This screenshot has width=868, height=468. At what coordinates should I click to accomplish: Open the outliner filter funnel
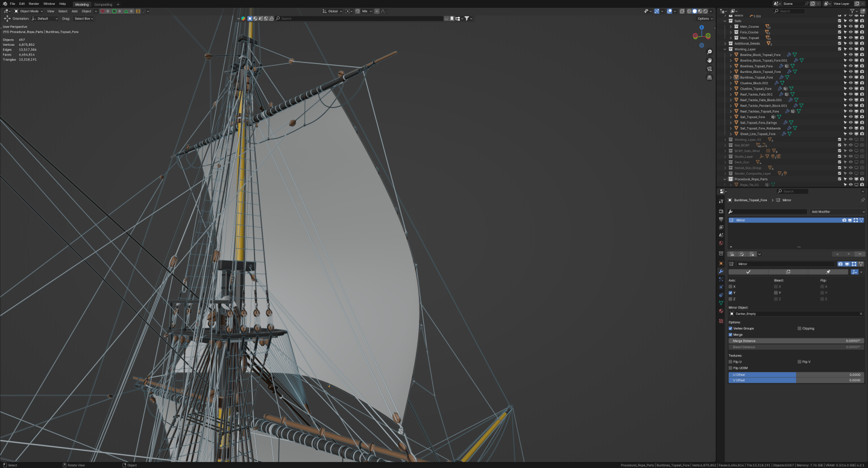[x=853, y=11]
